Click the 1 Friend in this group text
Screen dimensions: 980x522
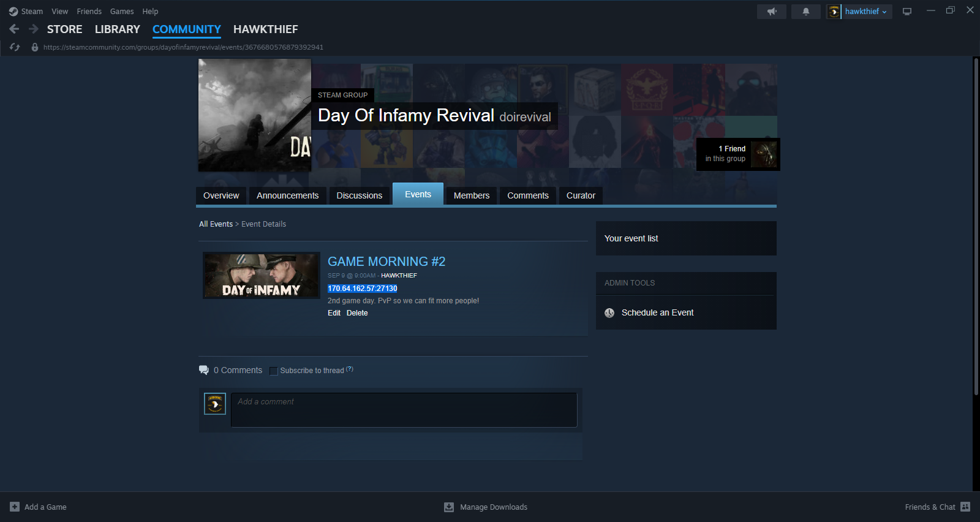coord(725,154)
